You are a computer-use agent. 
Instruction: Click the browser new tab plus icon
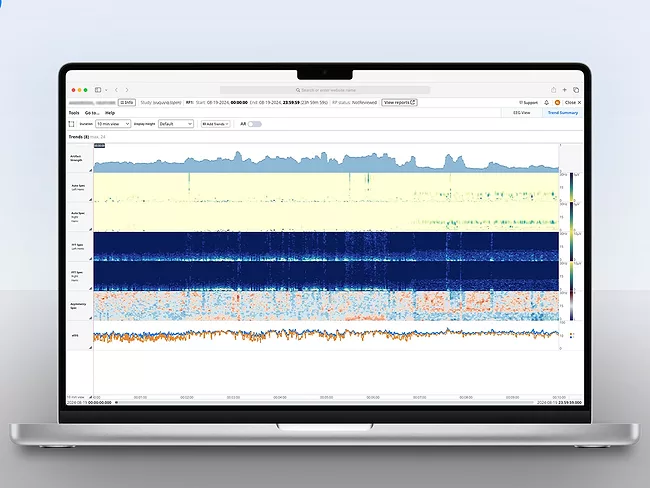(x=564, y=90)
